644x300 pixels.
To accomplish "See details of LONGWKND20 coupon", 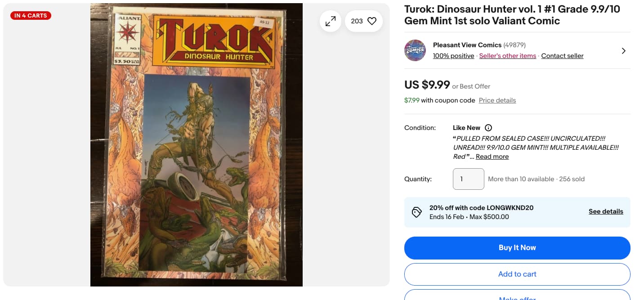I will click(x=606, y=211).
